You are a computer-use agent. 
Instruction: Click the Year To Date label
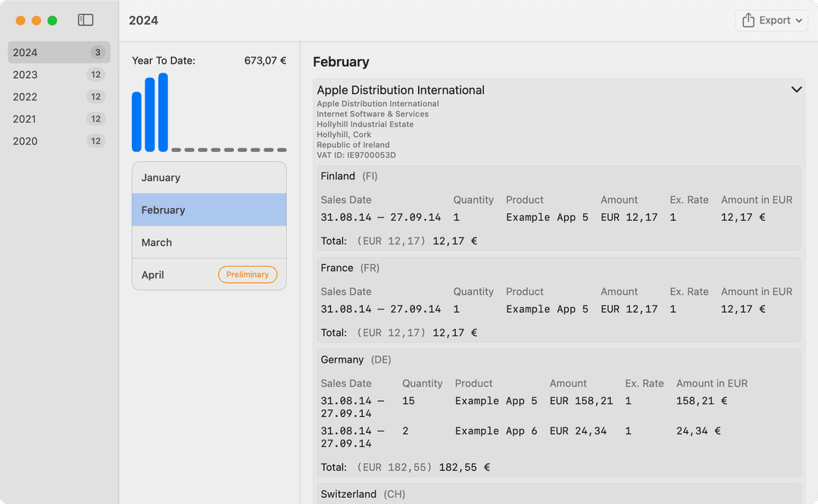coord(164,61)
